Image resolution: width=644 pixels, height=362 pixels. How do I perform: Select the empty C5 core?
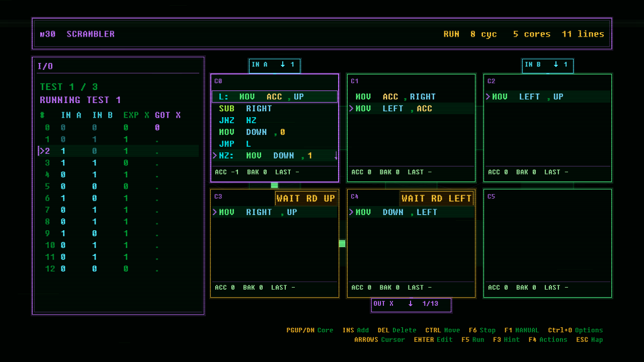click(547, 243)
